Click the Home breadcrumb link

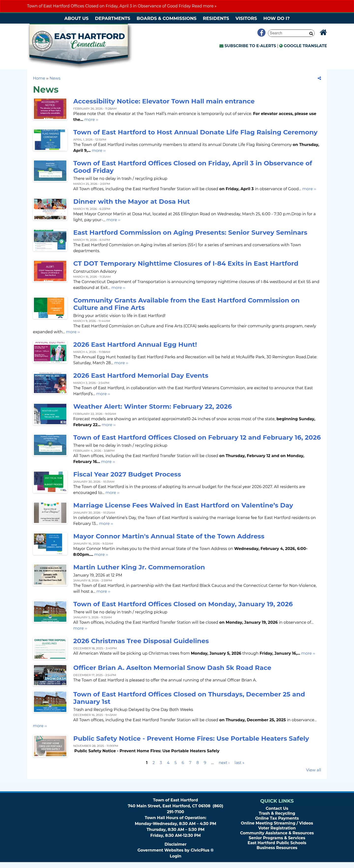click(x=39, y=78)
